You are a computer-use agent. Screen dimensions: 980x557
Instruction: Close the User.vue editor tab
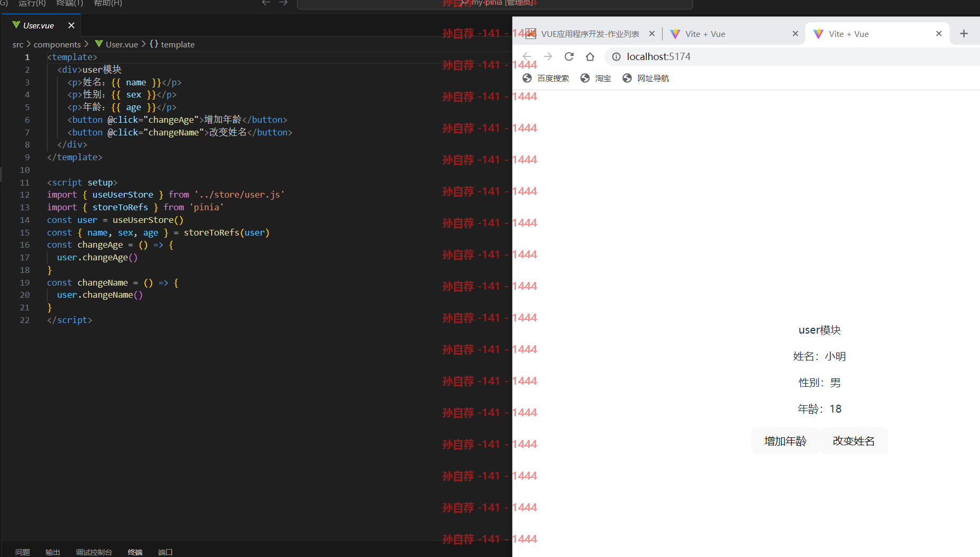tap(71, 25)
